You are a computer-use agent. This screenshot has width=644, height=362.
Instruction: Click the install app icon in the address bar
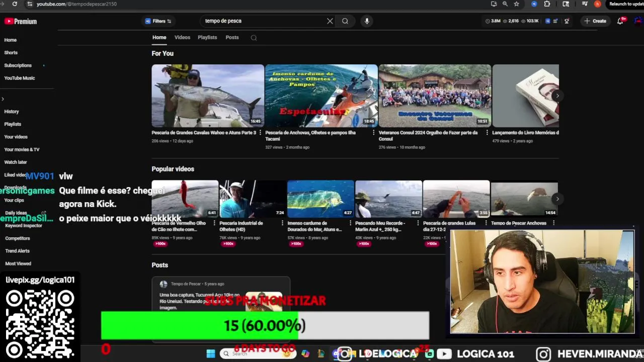[494, 4]
